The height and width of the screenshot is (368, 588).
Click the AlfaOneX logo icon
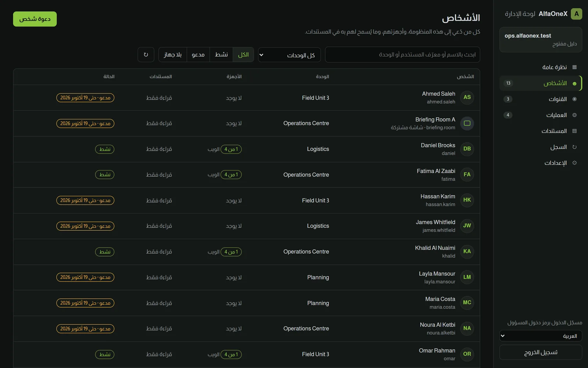click(x=576, y=14)
